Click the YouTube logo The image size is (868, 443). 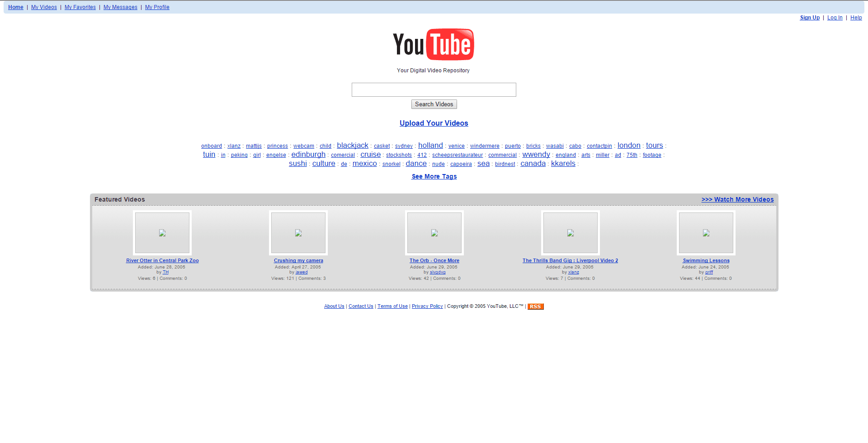pos(433,44)
